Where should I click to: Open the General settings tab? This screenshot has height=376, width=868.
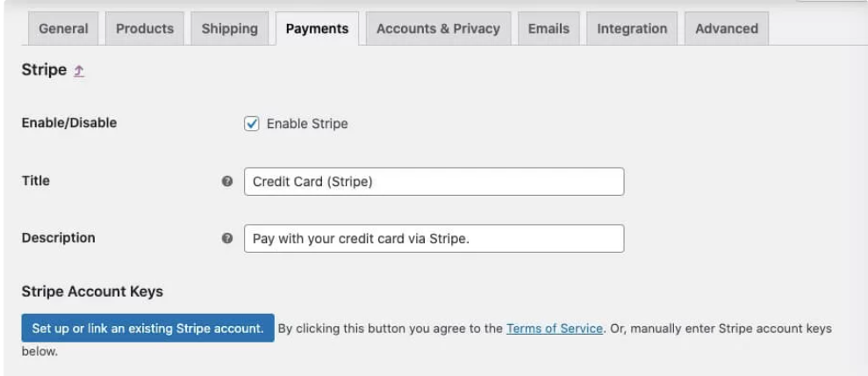click(63, 28)
